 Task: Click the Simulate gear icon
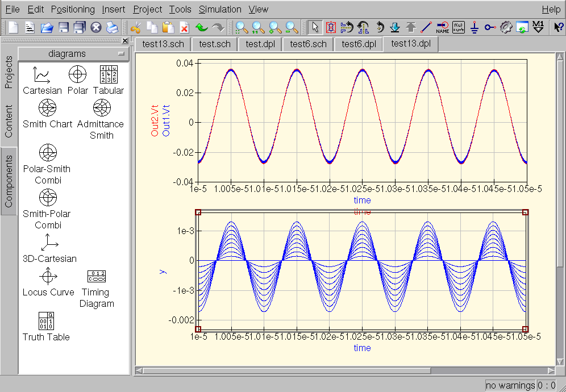click(506, 27)
